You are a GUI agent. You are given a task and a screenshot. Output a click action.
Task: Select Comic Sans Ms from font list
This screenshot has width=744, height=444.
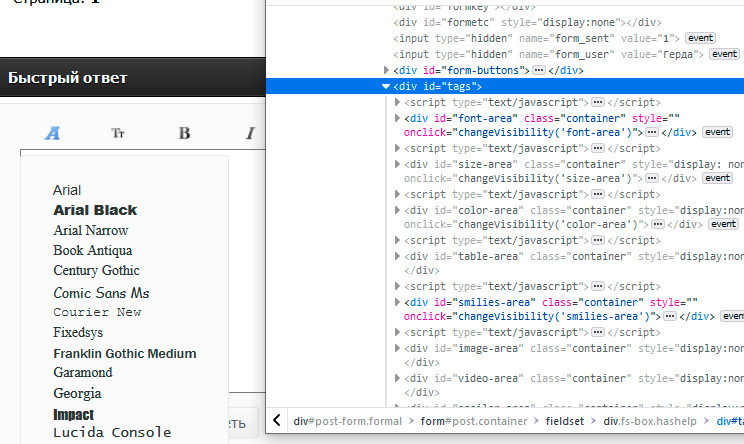tap(101, 293)
